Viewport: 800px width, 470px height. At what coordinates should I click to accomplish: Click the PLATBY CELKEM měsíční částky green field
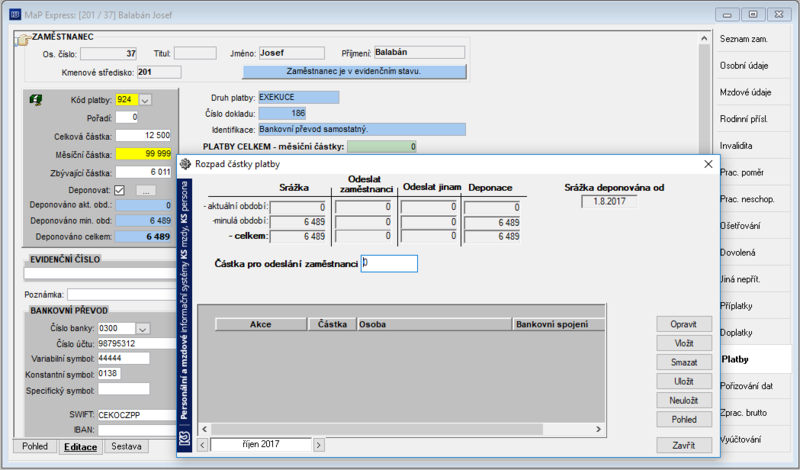[382, 146]
